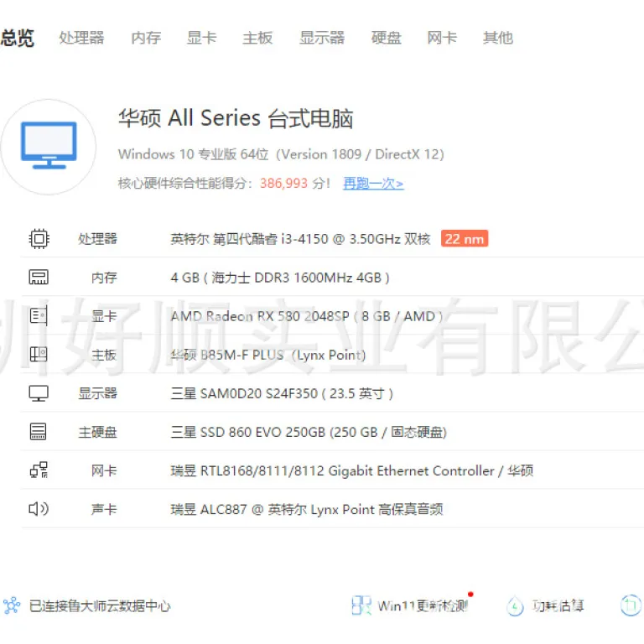Open Win11更新检测 update check

[423, 605]
